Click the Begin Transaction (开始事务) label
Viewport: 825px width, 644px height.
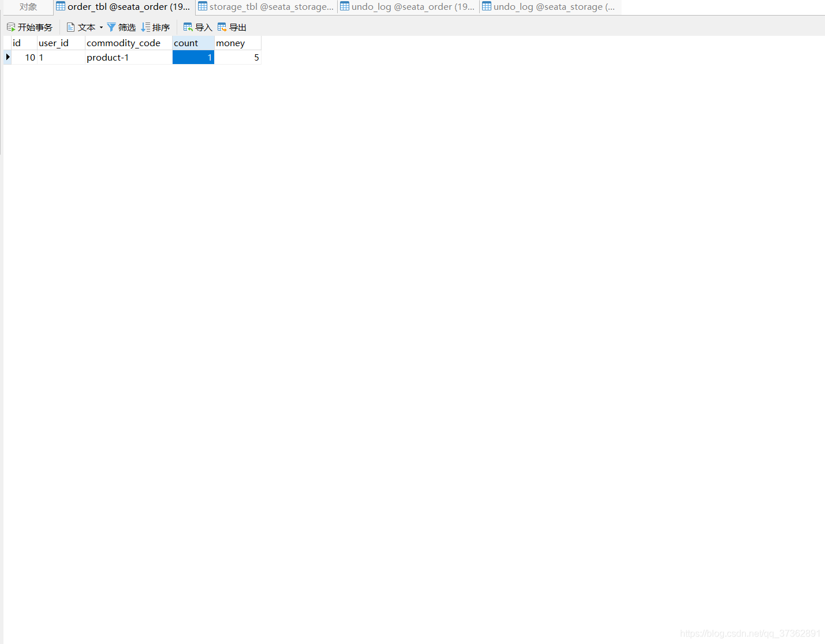(35, 27)
